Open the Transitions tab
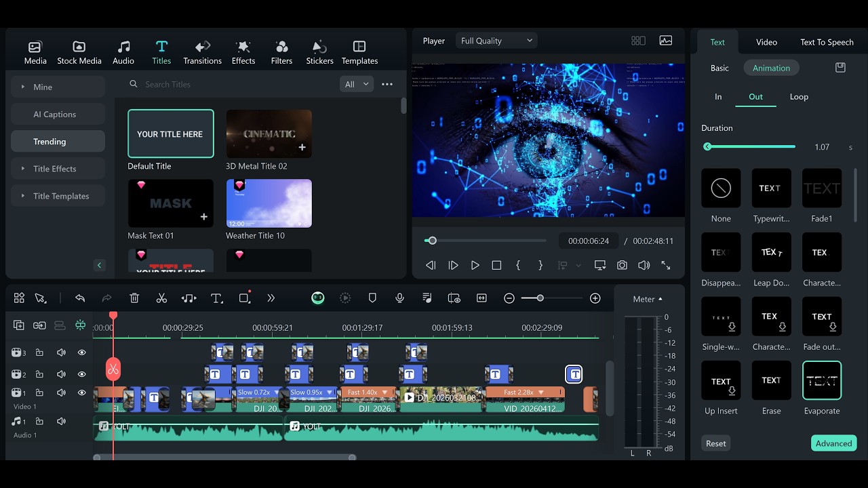 (202, 53)
